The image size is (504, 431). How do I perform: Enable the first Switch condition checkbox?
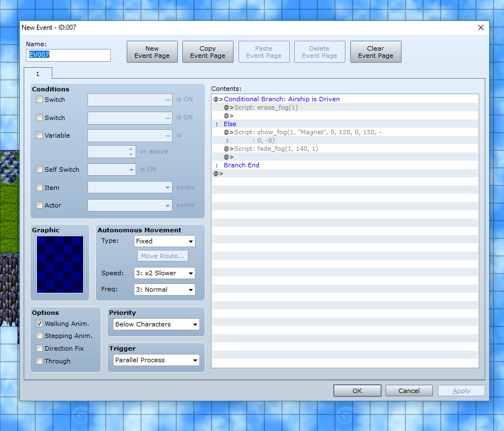(x=39, y=100)
